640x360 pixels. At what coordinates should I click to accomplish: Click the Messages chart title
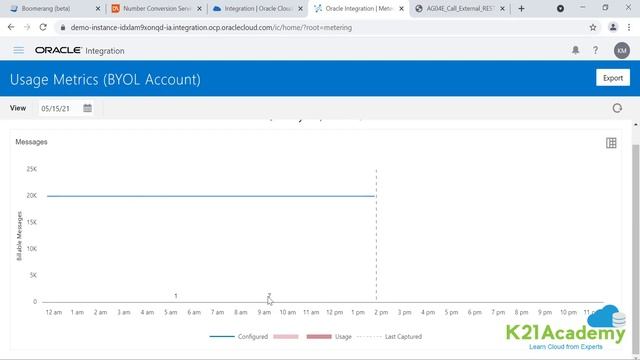coord(31,142)
